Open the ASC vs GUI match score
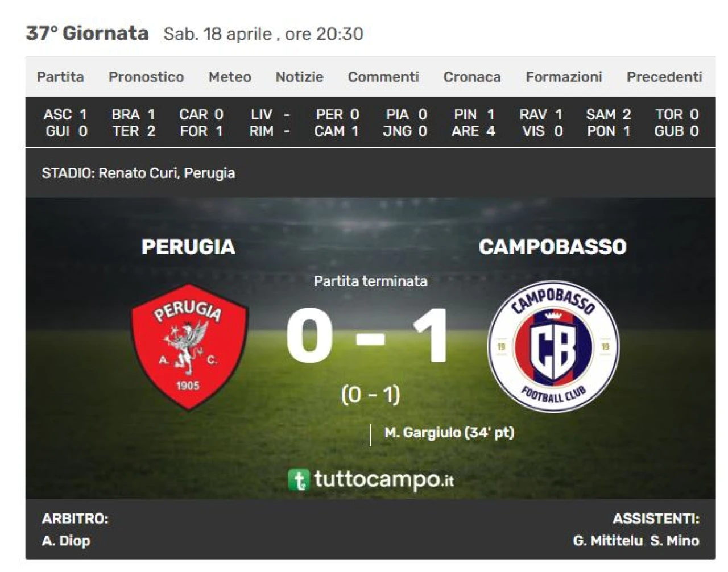 coord(65,123)
